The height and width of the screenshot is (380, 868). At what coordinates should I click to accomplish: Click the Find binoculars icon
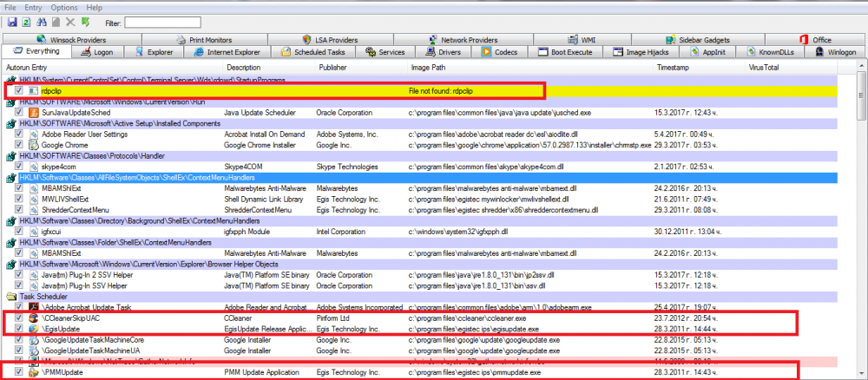click(x=41, y=23)
